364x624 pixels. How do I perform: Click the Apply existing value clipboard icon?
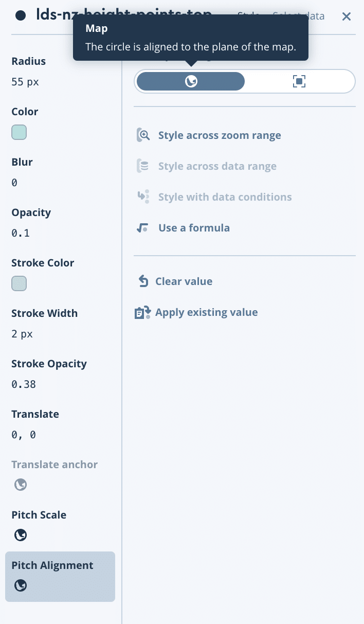click(142, 312)
